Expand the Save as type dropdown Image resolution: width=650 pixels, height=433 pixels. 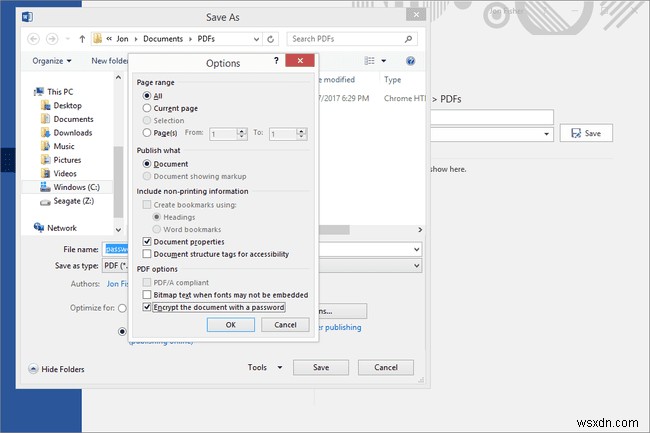(416, 266)
